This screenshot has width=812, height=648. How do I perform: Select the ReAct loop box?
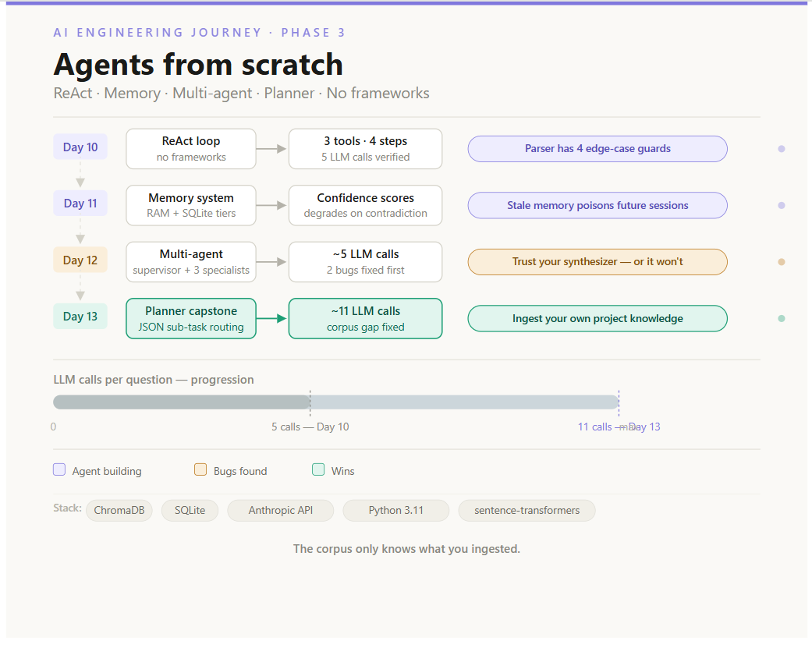[191, 148]
